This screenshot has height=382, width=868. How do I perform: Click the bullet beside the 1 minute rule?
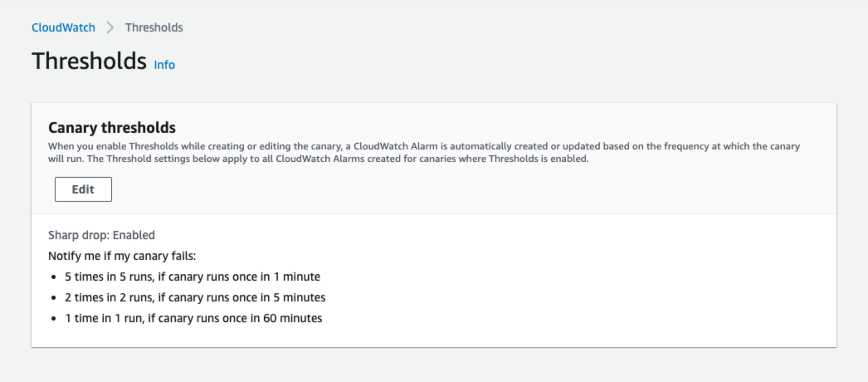click(54, 277)
